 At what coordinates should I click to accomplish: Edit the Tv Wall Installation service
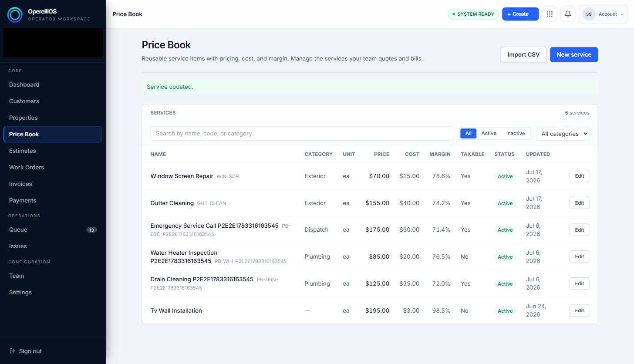click(x=579, y=310)
